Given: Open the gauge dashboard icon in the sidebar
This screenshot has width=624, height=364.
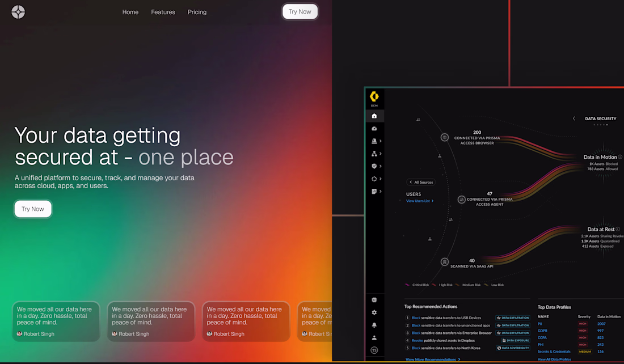Looking at the screenshot, I should 374,129.
